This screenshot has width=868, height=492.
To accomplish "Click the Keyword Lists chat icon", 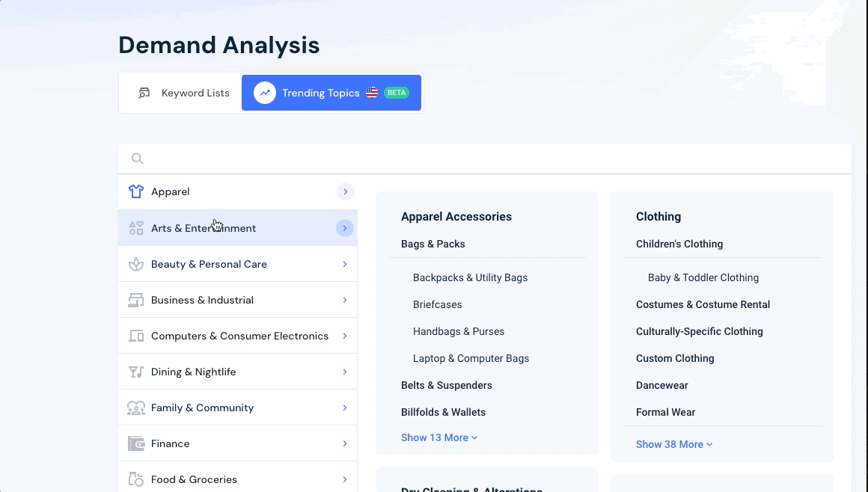I will [144, 93].
